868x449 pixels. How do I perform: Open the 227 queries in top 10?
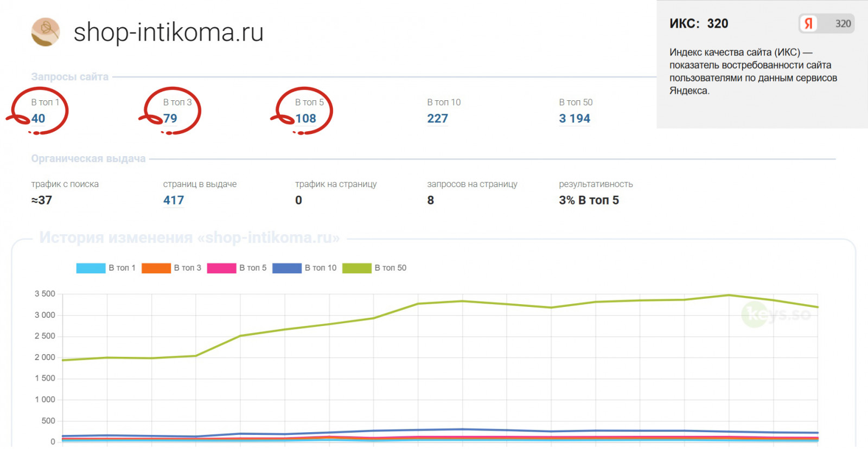(x=437, y=118)
